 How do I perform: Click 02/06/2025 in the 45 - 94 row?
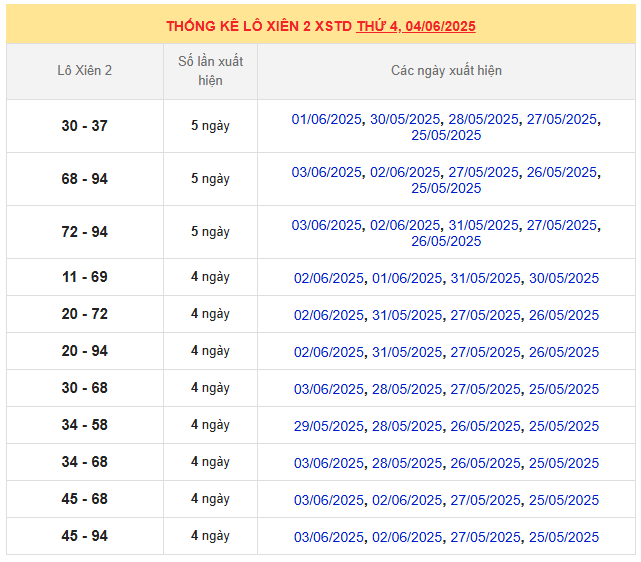(407, 537)
